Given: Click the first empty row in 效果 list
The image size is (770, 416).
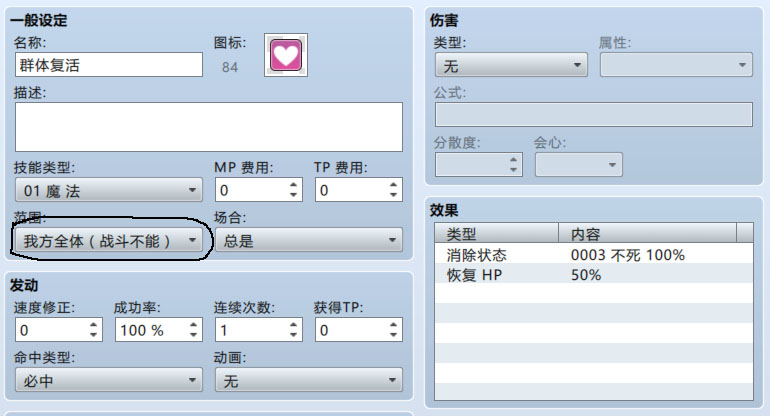Looking at the screenshot, I should (594, 294).
